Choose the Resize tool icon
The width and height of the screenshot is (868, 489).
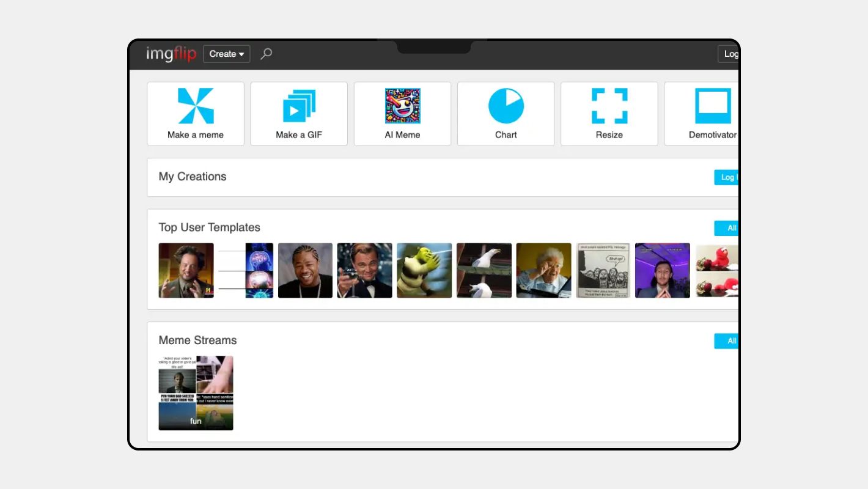[609, 106]
